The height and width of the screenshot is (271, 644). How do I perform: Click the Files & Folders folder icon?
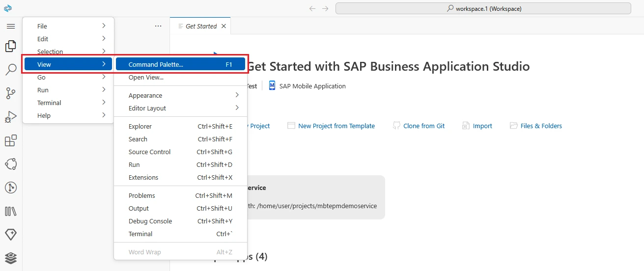coord(514,126)
